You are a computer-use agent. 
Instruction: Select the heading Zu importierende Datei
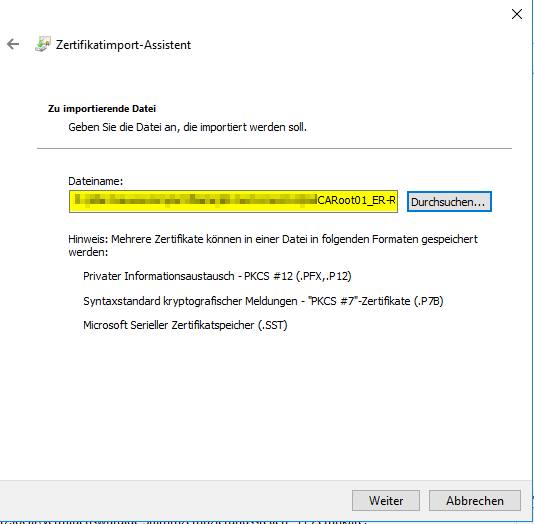click(x=102, y=109)
